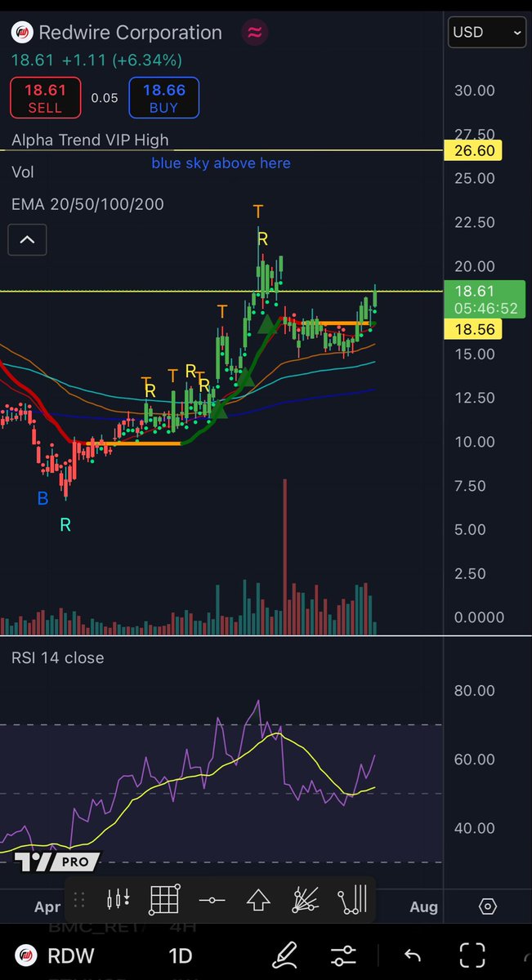The image size is (532, 980).
Task: Click the green 18.61 current price label
Action: point(484,299)
